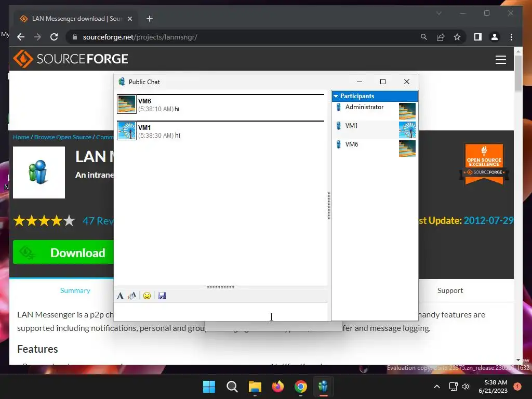Screen dimensions: 532x399
Task: Switch to the Support tab
Action: click(x=450, y=290)
